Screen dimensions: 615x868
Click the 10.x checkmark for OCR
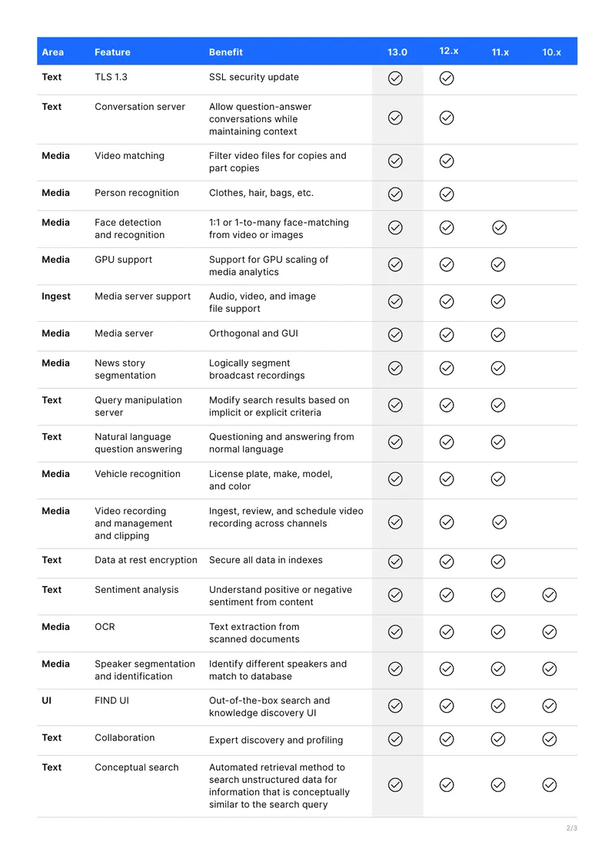point(549,632)
